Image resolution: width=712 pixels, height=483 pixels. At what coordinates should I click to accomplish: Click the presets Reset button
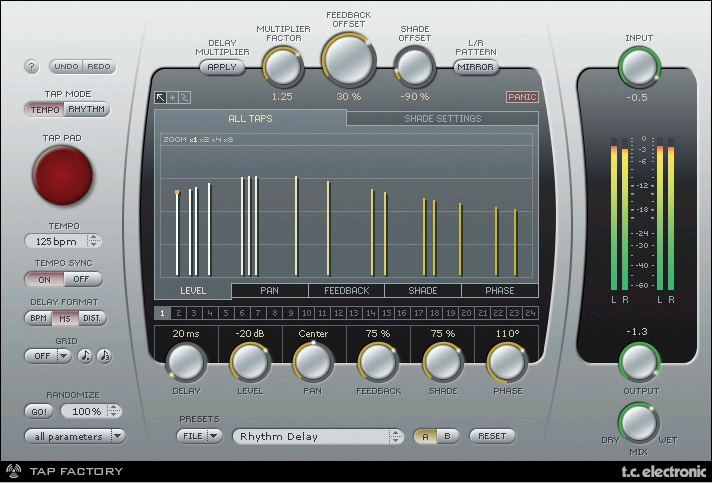(492, 436)
